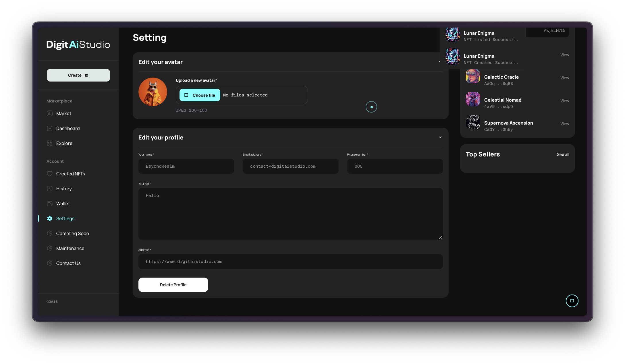Collapse the Edit your profile section
Viewport: 625px width, 364px height.
[440, 138]
